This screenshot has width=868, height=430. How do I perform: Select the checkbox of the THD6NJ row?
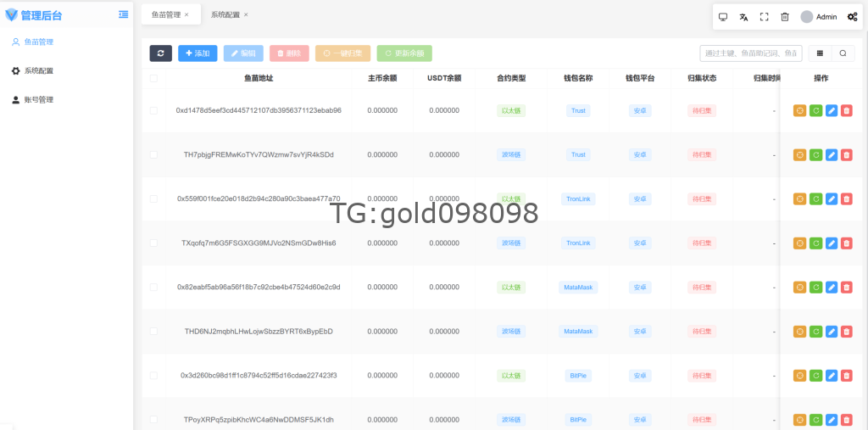tap(153, 332)
